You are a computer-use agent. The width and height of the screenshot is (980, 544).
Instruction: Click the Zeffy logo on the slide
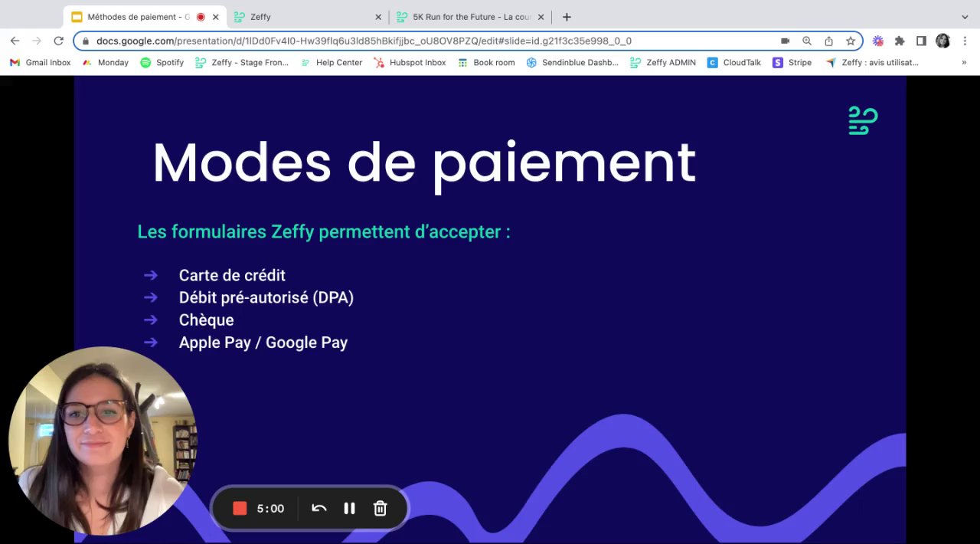[x=863, y=121]
